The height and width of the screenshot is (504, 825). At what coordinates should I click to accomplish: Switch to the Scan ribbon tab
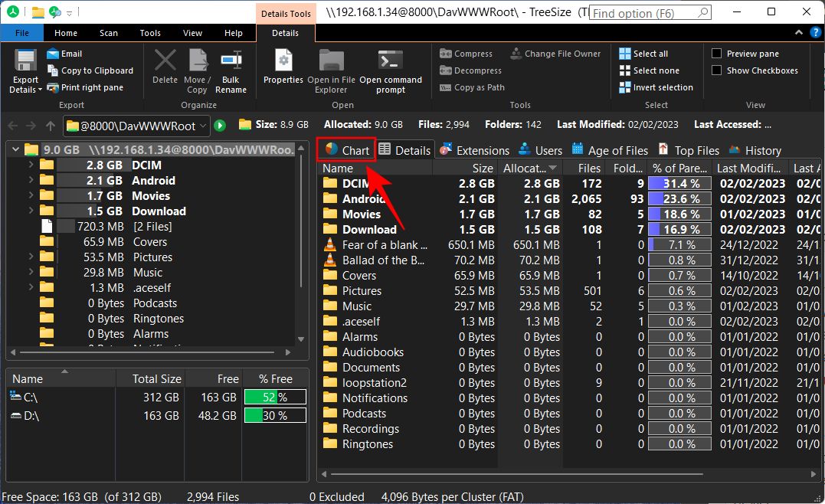[x=108, y=32]
